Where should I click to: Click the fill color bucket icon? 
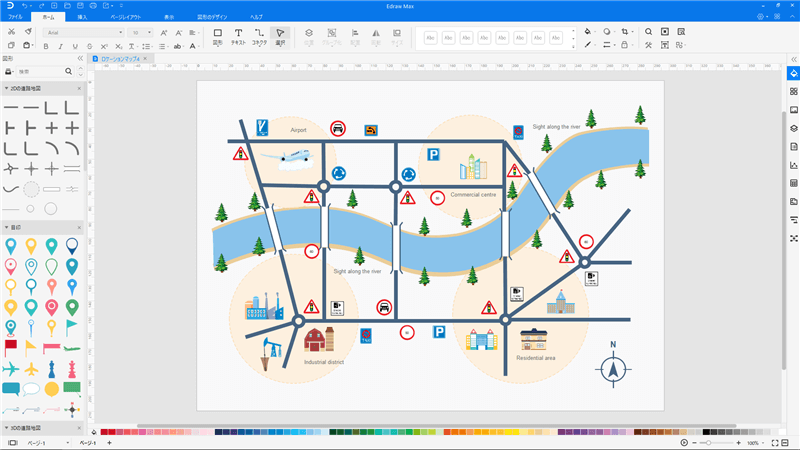587,31
